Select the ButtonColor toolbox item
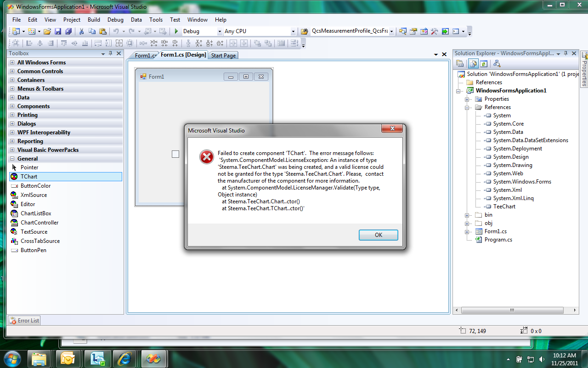 65,186
